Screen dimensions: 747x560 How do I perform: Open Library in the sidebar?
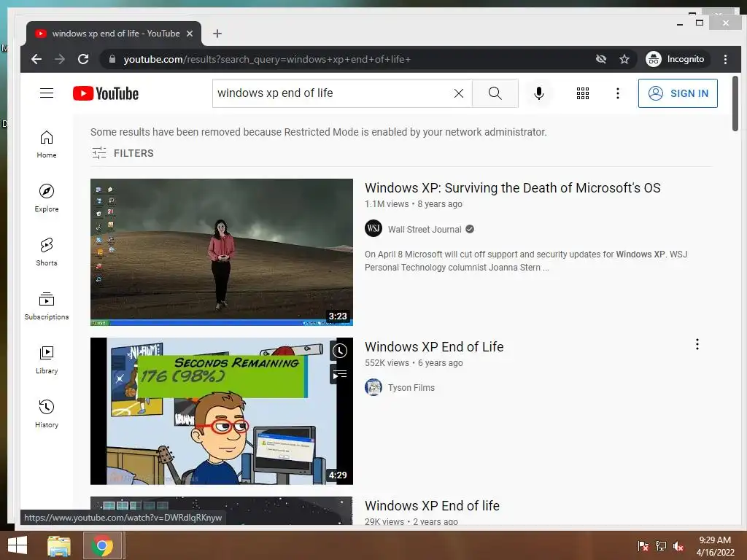(46, 360)
